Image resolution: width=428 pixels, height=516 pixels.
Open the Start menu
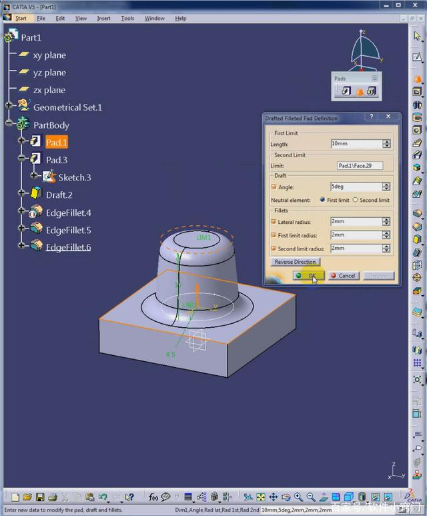click(x=21, y=18)
